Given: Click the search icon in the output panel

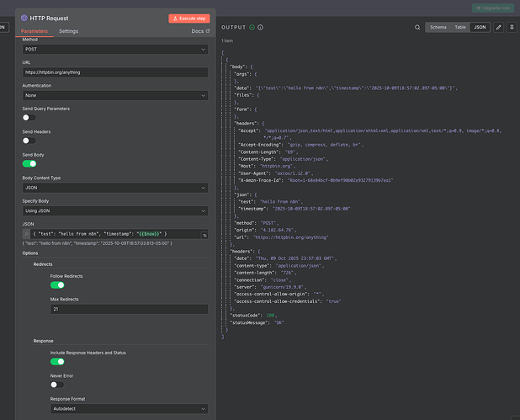Looking at the screenshot, I should coord(417,27).
